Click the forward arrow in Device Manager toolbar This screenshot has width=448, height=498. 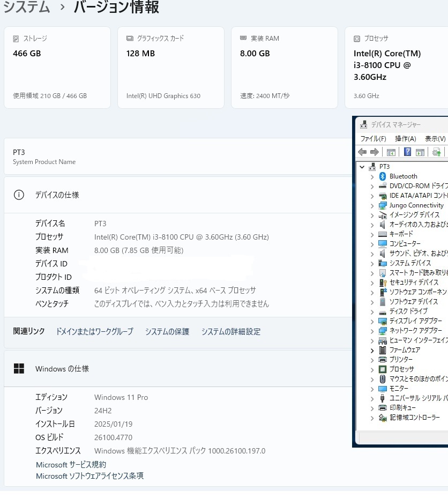click(x=375, y=152)
